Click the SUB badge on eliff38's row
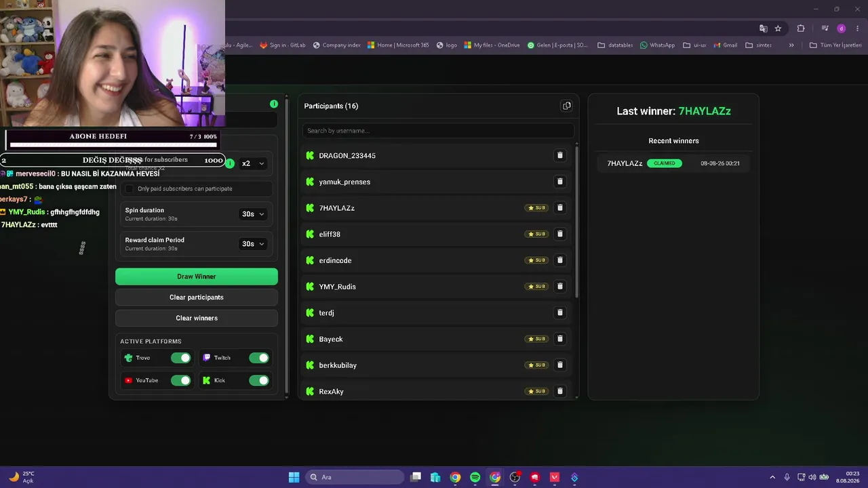Viewport: 868px width, 488px height. point(536,234)
